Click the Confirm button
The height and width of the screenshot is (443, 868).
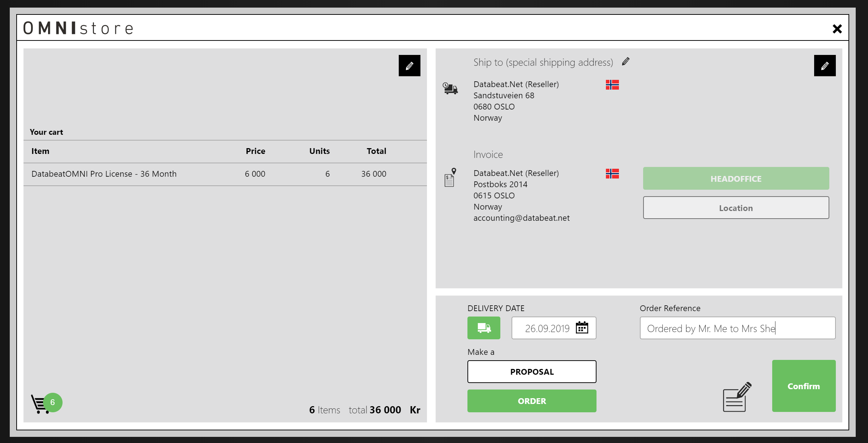pos(804,386)
